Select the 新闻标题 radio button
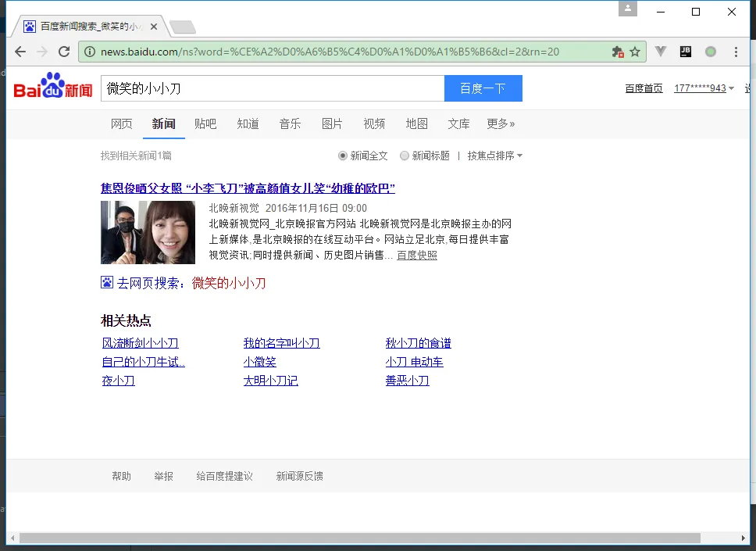 click(405, 156)
